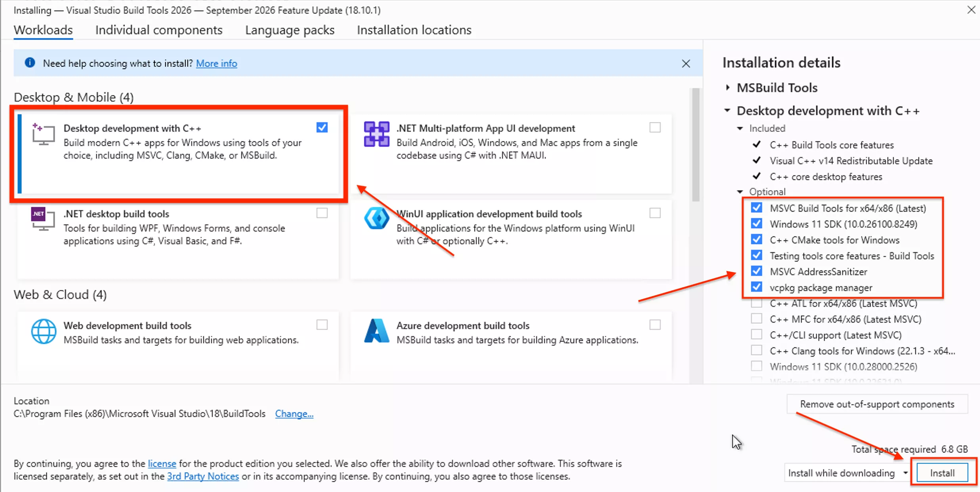
Task: Check Web development build tools workload
Action: 322,325
